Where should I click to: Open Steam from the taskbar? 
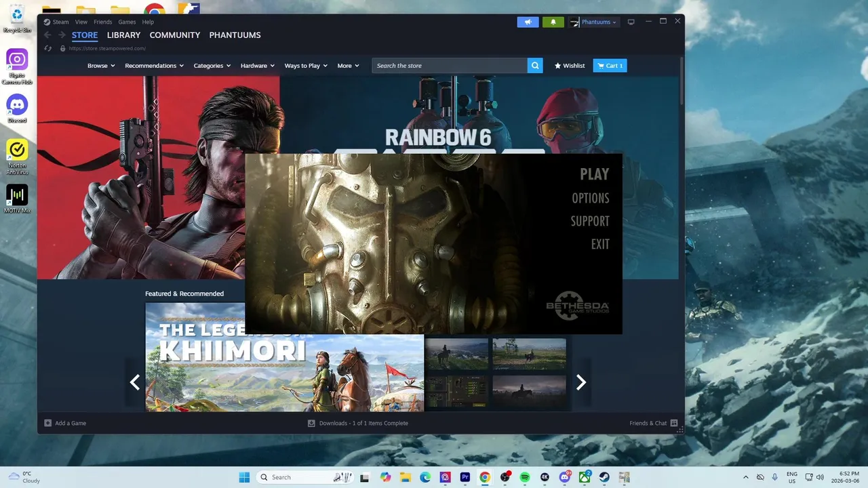point(604,477)
